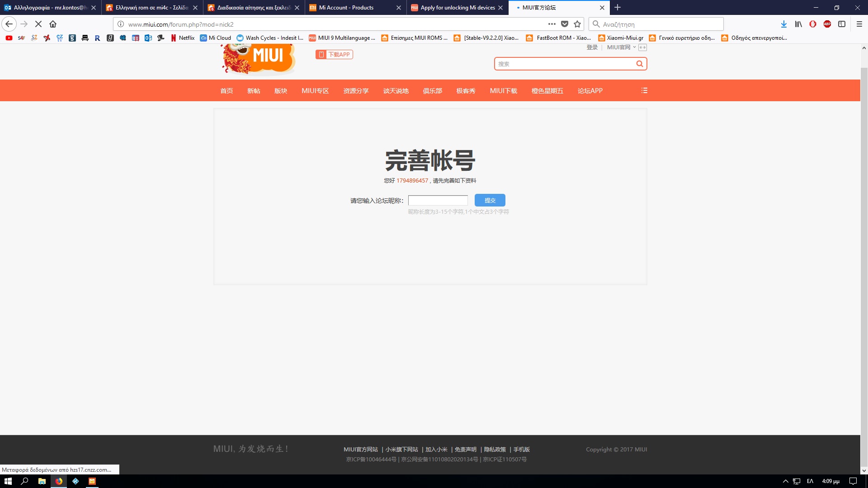Open page actions three-dots menu
The image size is (868, 488).
pos(552,24)
